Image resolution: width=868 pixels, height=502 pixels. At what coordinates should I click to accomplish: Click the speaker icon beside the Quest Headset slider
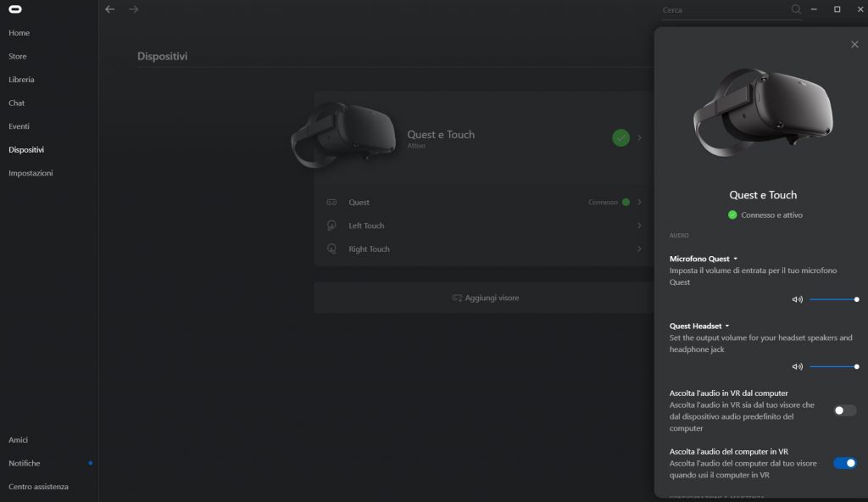(796, 366)
